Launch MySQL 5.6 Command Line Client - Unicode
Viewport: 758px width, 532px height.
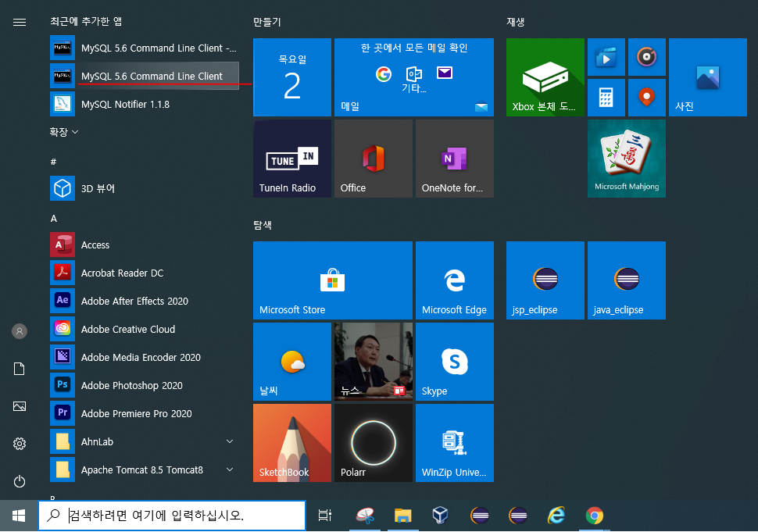coord(144,48)
